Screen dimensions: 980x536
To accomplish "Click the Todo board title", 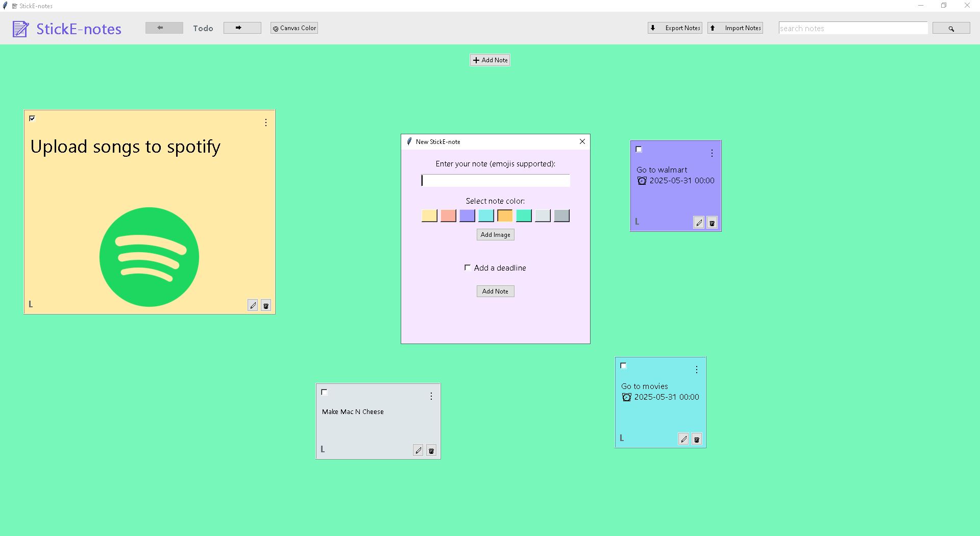I will (203, 28).
